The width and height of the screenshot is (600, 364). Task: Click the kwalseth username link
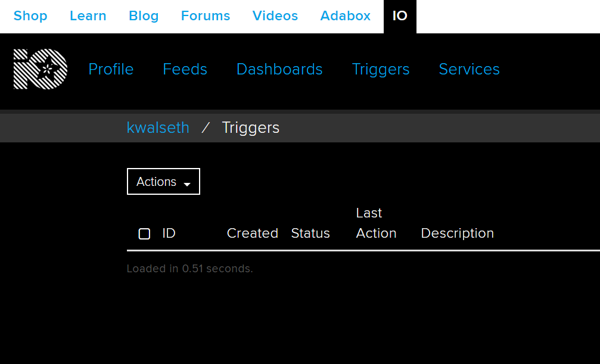click(x=158, y=127)
